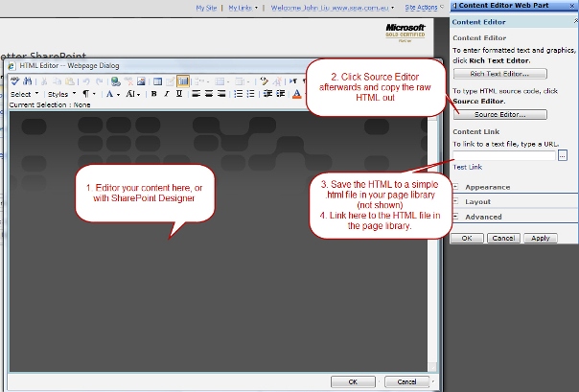
Task: Click the Underline formatting icon
Action: click(178, 94)
